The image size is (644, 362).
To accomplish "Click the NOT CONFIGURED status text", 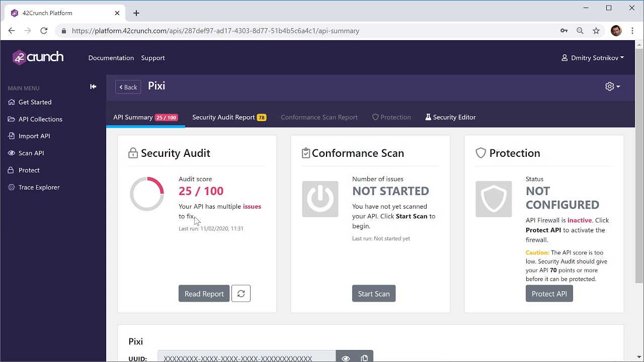I will coord(562,198).
